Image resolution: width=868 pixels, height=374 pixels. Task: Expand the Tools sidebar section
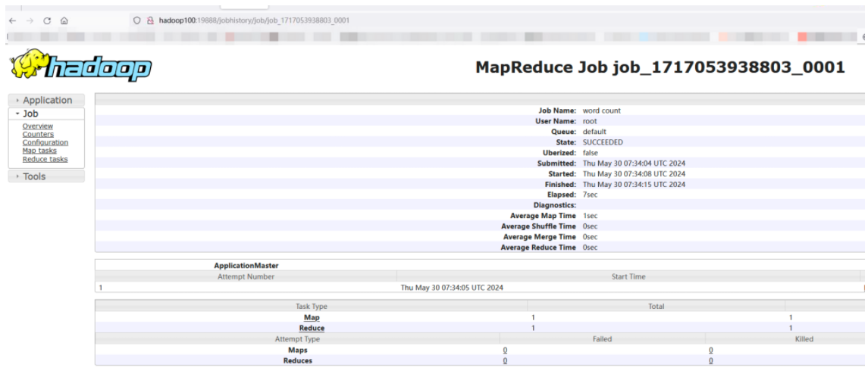(33, 176)
